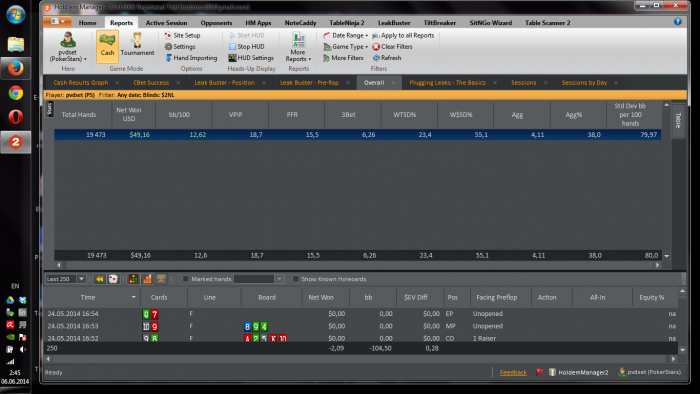The image size is (700, 394).
Task: Click the hand replayer cards icon
Action: pos(113,279)
